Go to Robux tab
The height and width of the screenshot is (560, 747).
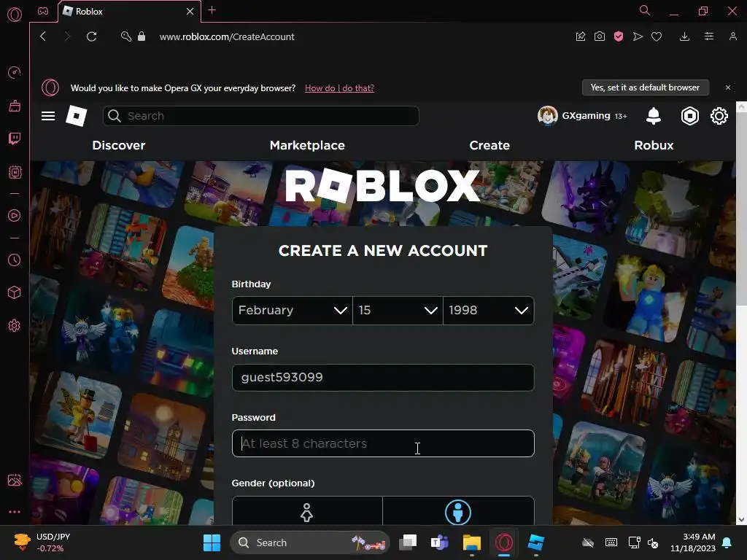tap(654, 145)
